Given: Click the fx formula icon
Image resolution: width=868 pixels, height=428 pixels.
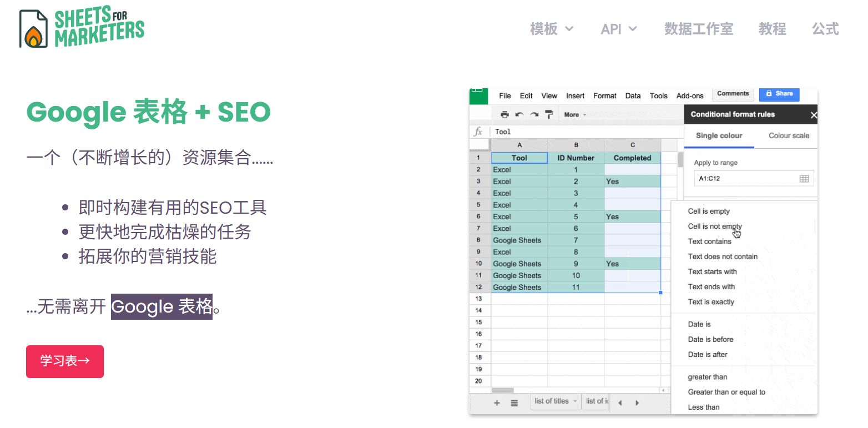Looking at the screenshot, I should click(x=478, y=132).
